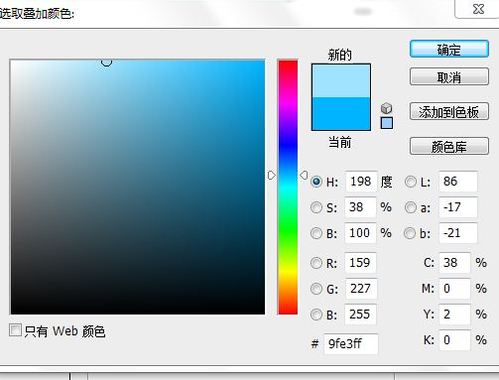Select the S saturation radio button
Viewport: 499px width, 380px height.
tap(316, 207)
